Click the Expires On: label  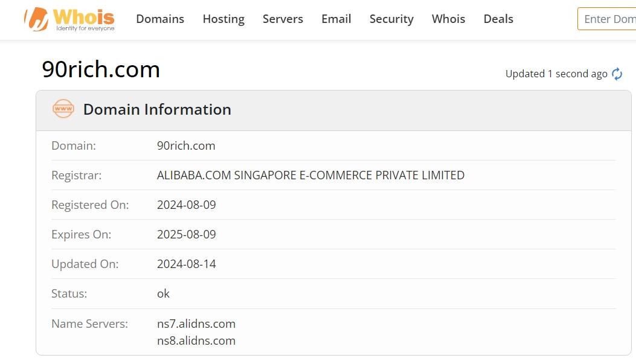pos(81,235)
